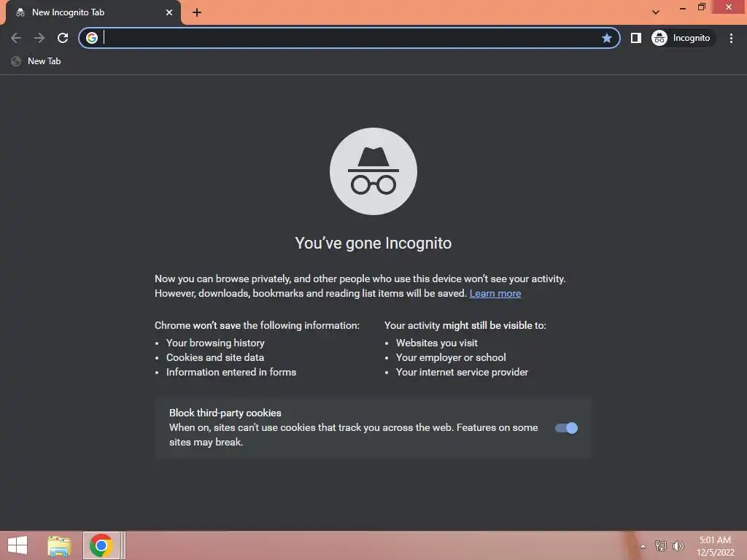The height and width of the screenshot is (560, 747).
Task: Click the large incognito hat-and-glasses icon
Action: pyautogui.click(x=373, y=171)
